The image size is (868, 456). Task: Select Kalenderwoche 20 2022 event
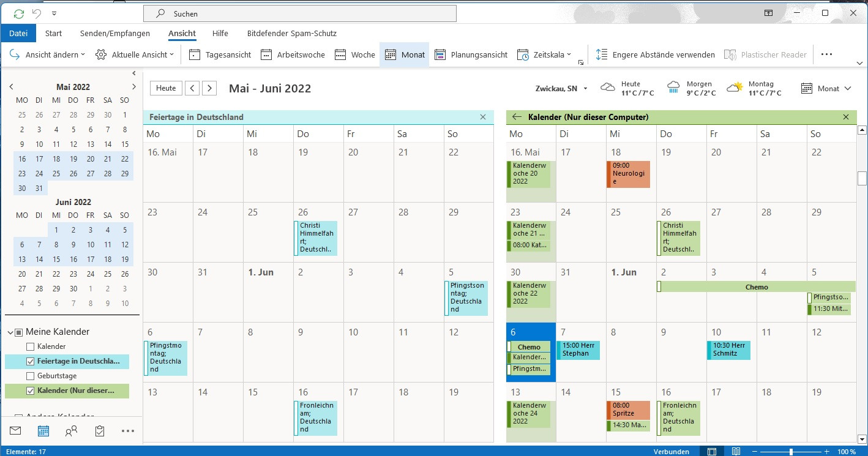coord(528,174)
